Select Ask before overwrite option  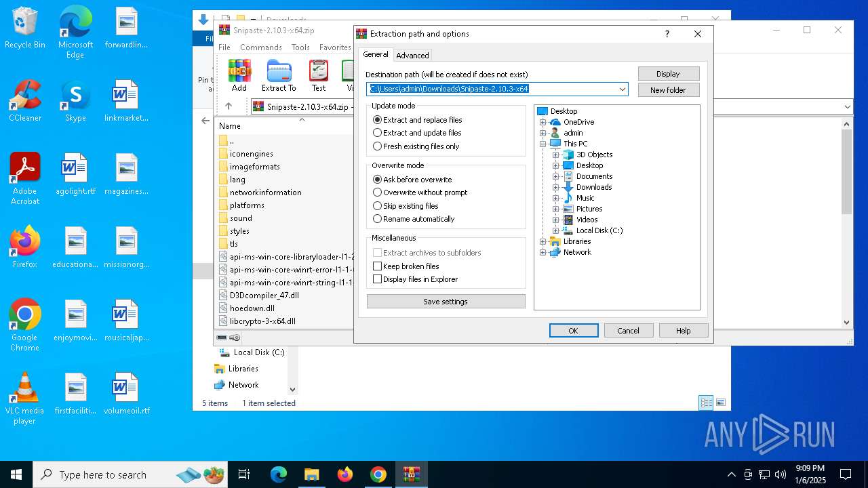412,180
